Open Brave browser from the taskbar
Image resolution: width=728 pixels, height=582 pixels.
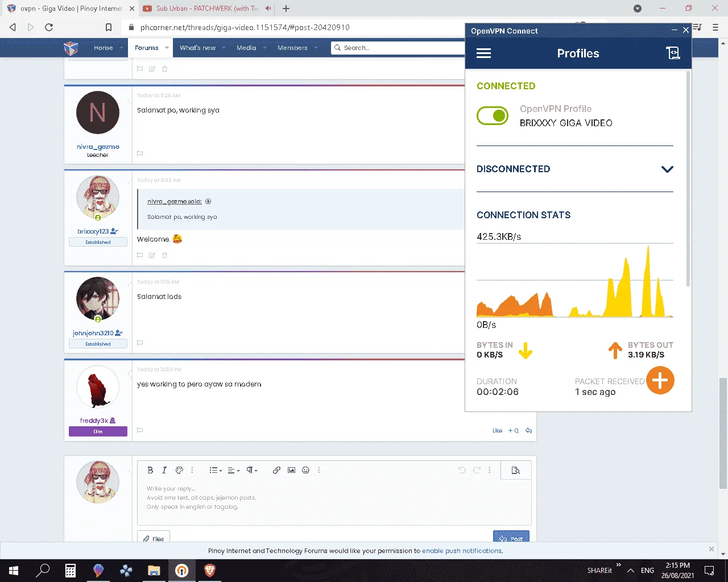pos(209,571)
